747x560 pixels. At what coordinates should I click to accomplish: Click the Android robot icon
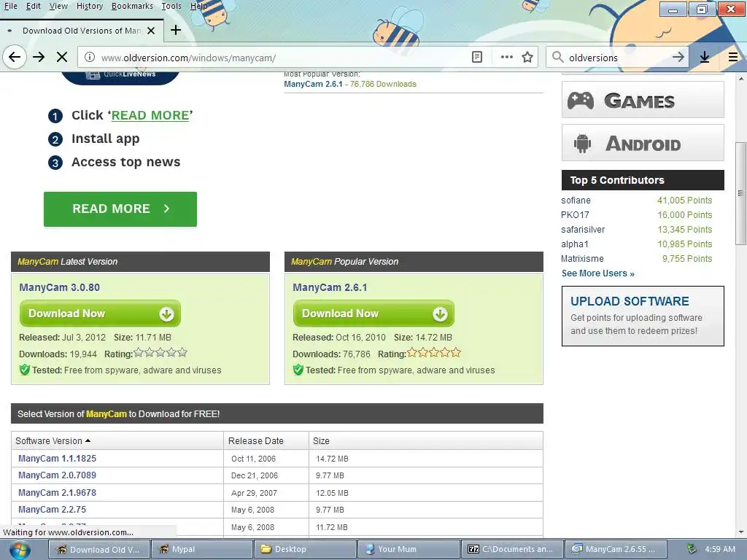582,144
